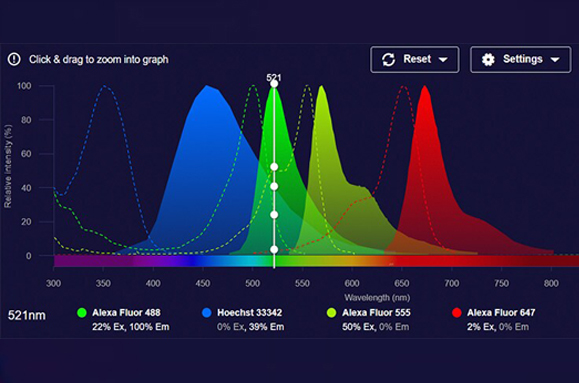Click the yellow-green Alexa Fluor 555 swatch

pyautogui.click(x=332, y=313)
